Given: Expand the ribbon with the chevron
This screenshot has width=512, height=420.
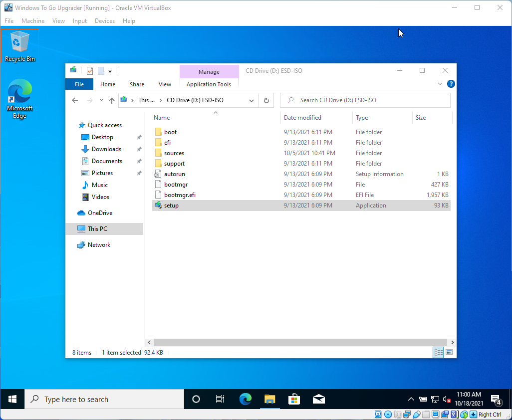Looking at the screenshot, I should coord(440,84).
